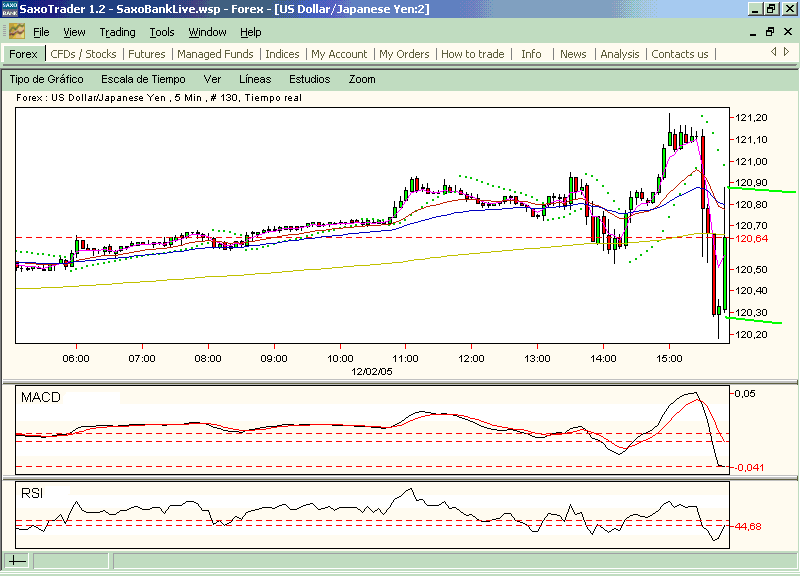
Task: Select the upper green trend line
Action: 762,190
